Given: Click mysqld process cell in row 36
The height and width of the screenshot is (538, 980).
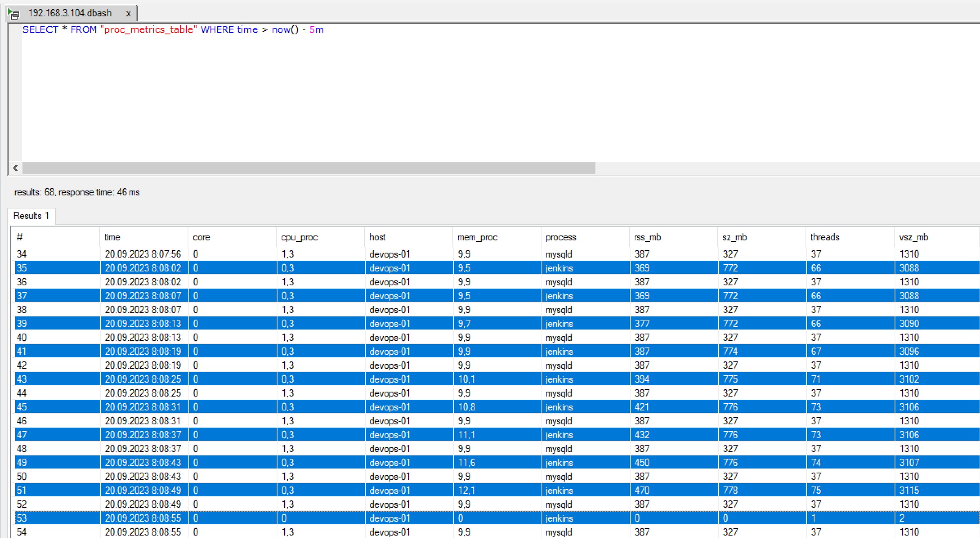Looking at the screenshot, I should [559, 282].
